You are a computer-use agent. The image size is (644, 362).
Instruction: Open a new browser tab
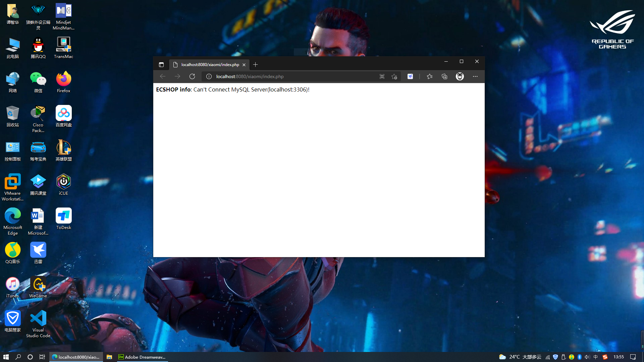click(x=256, y=65)
